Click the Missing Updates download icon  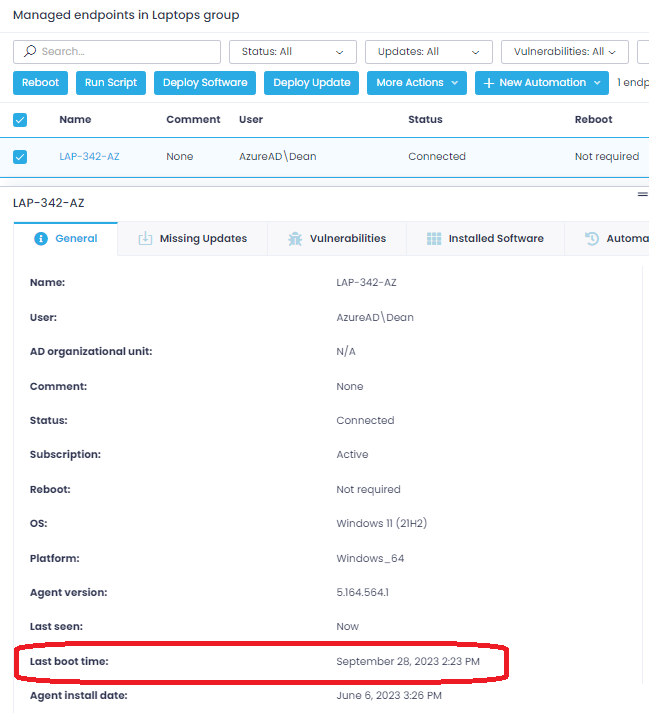click(145, 239)
